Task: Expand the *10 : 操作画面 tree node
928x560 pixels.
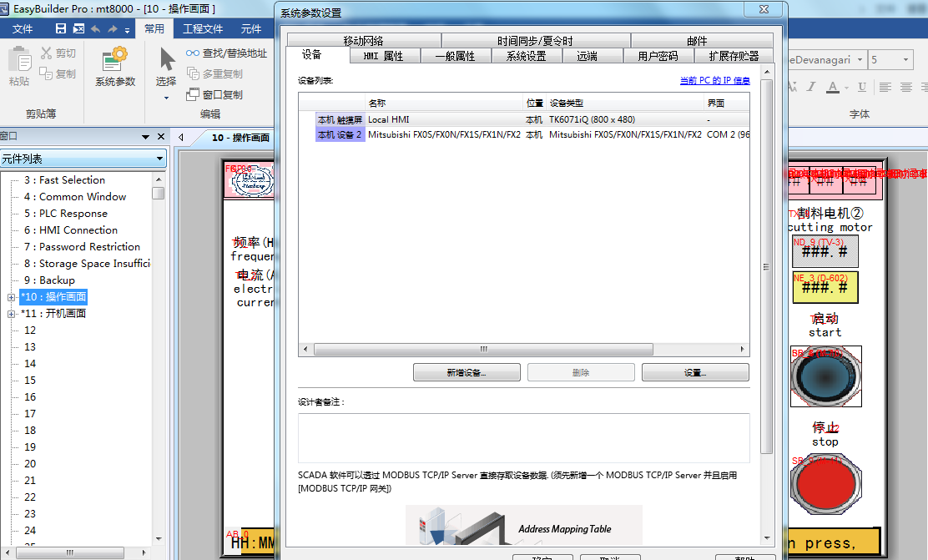Action: pyautogui.click(x=12, y=297)
